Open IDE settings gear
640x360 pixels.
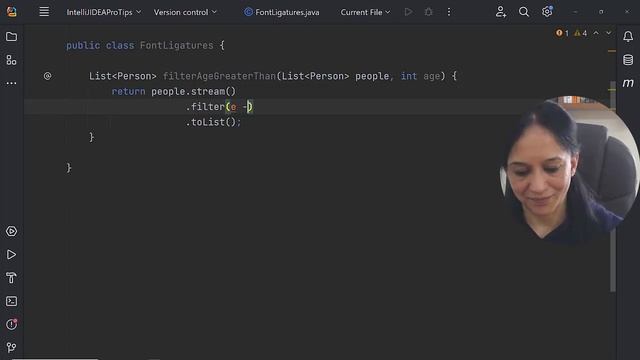(547, 12)
